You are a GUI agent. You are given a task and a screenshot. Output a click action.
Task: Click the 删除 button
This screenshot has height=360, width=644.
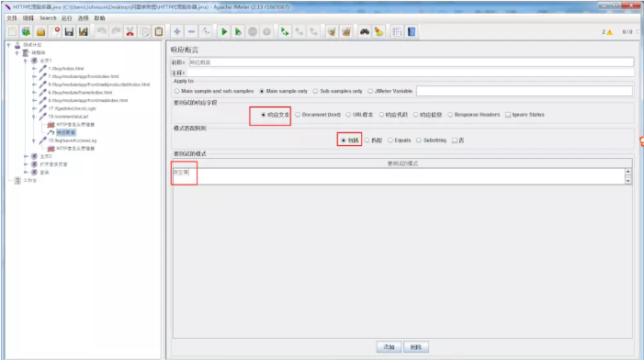click(416, 347)
